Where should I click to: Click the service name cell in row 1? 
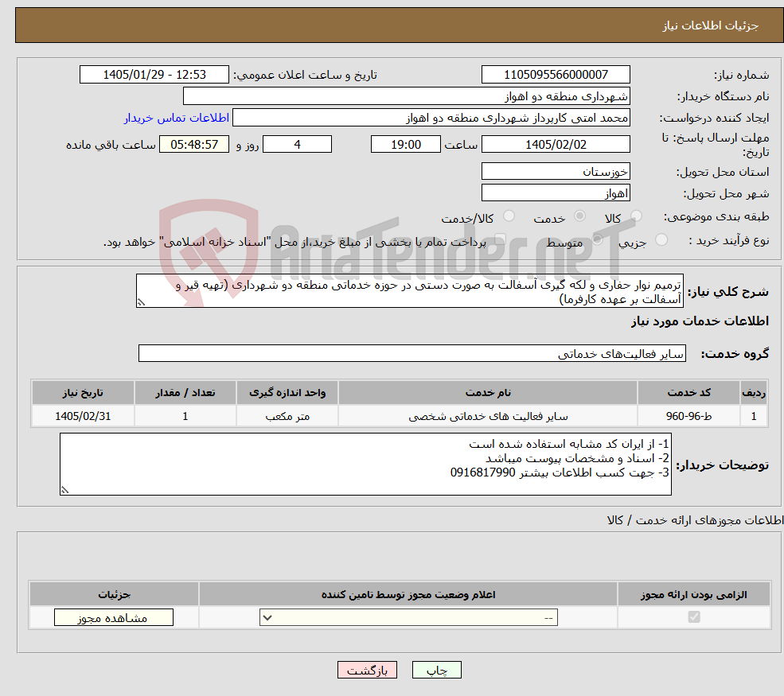487,416
